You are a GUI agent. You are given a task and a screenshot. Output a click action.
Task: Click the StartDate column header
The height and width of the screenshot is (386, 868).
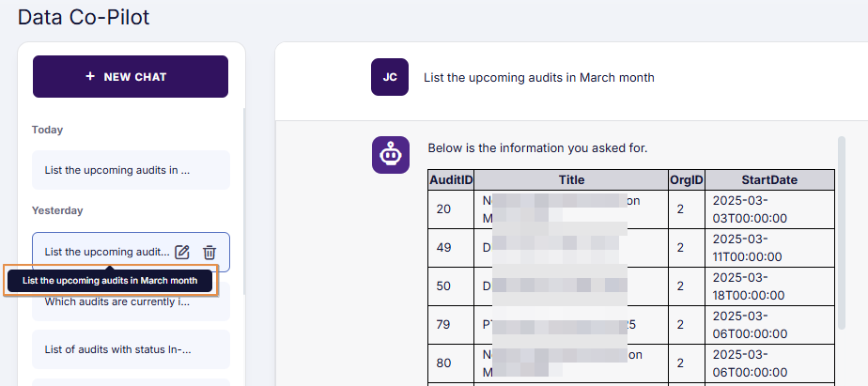pos(769,180)
